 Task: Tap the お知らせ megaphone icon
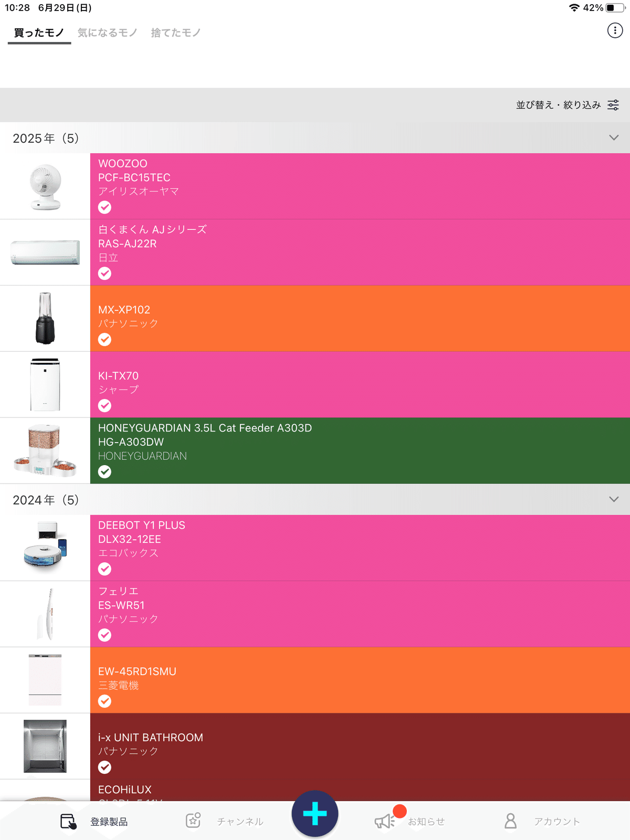(x=384, y=821)
